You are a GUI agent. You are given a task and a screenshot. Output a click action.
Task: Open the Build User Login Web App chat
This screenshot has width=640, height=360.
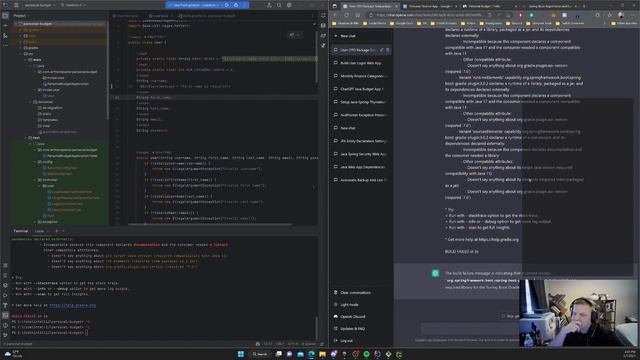pyautogui.click(x=361, y=63)
